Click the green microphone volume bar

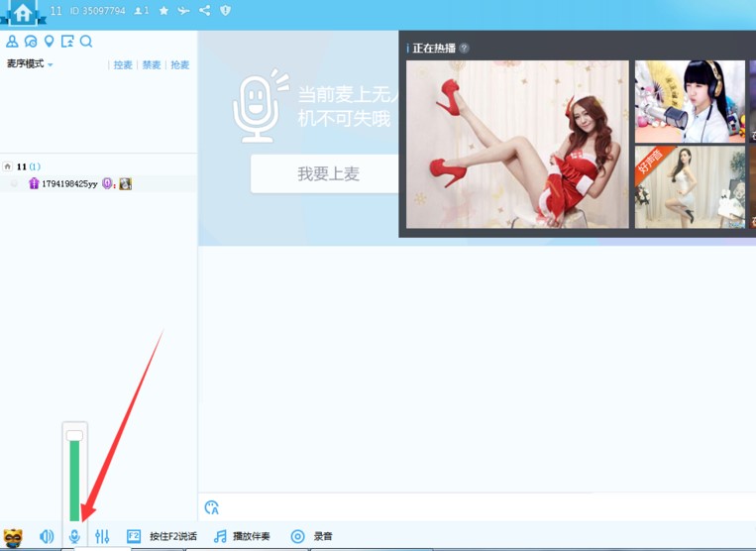click(74, 481)
